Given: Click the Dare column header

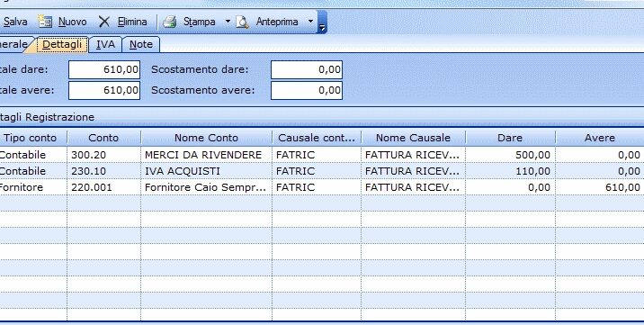Looking at the screenshot, I should point(510,138).
